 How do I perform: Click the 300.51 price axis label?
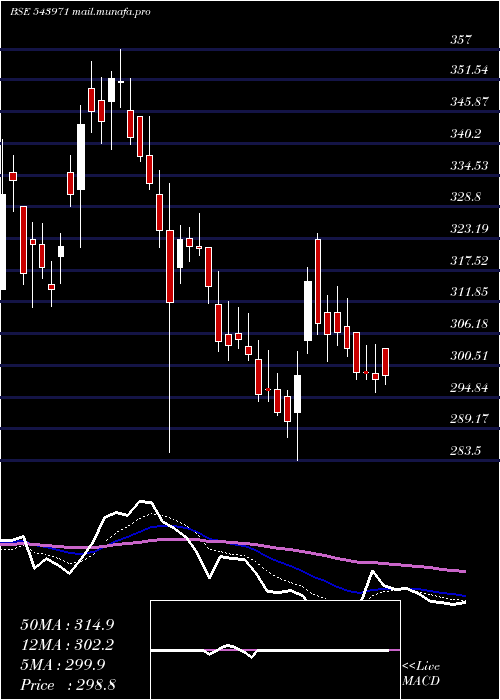469,356
